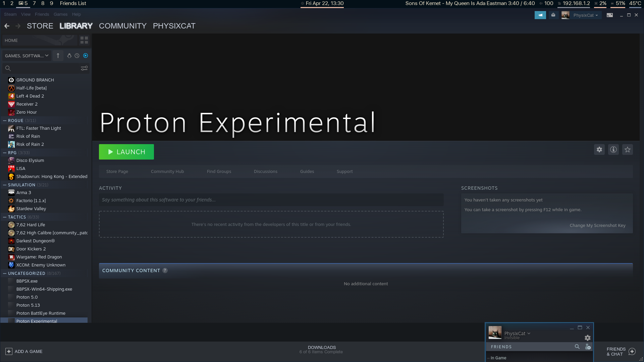Open the PHYSIXCAT profile tab
Screen dimensions: 644x362
174,26
